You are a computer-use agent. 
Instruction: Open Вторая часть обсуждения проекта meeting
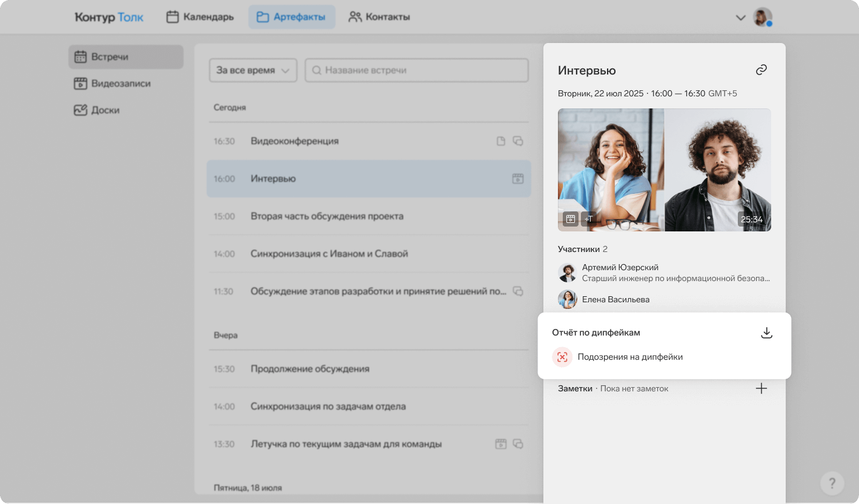368,216
